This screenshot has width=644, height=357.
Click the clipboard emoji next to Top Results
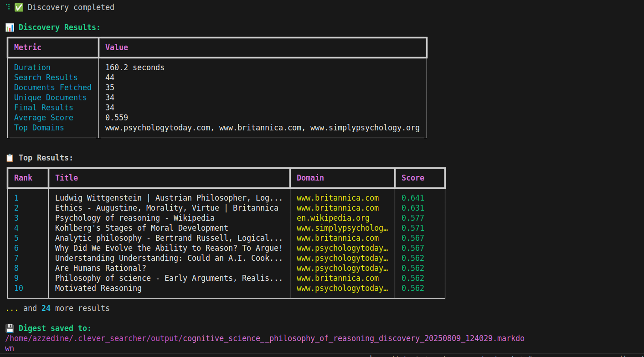[x=10, y=158]
